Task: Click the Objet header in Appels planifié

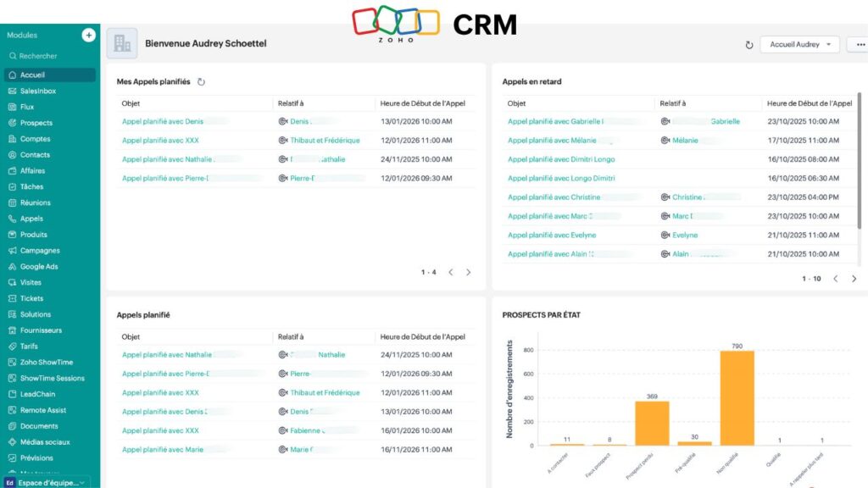Action: click(131, 337)
